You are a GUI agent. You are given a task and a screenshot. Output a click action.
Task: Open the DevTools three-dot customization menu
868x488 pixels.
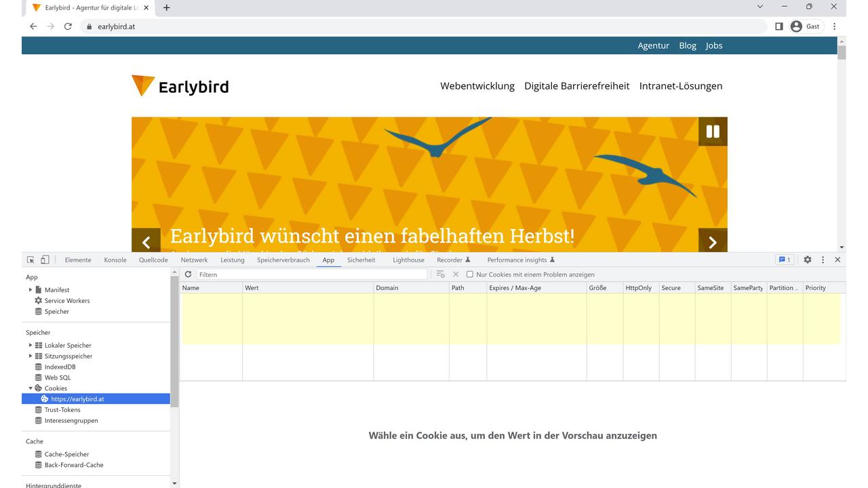pyautogui.click(x=823, y=260)
